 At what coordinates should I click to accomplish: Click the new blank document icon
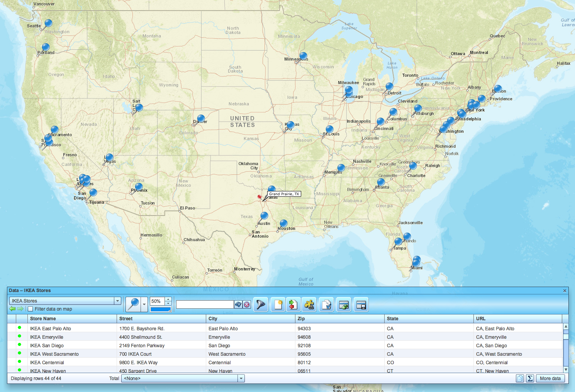click(x=278, y=305)
